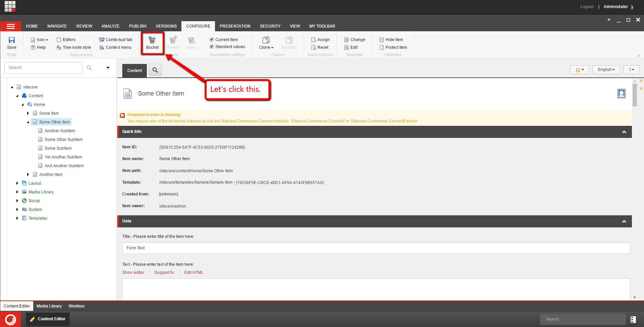Toggle the Standard values checkbox

[212, 47]
